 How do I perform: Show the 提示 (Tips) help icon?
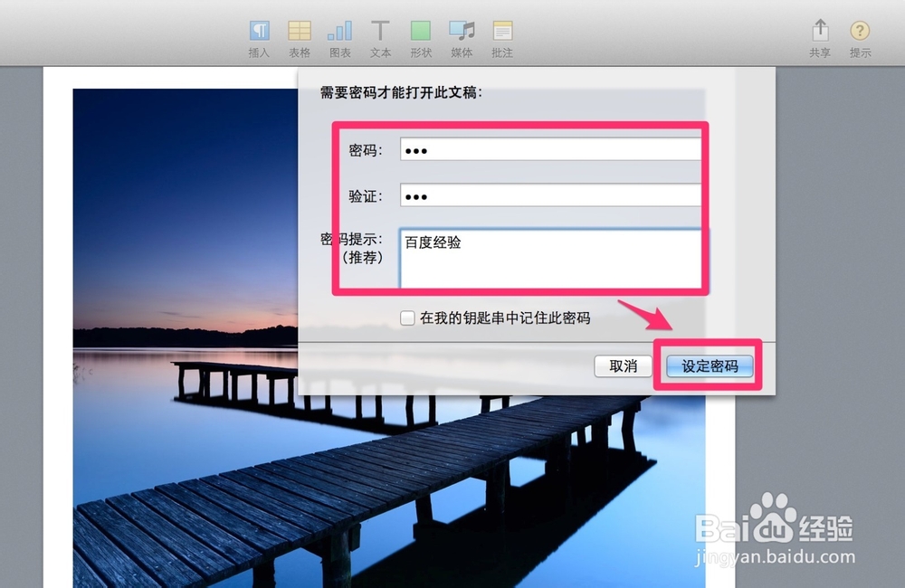[860, 30]
